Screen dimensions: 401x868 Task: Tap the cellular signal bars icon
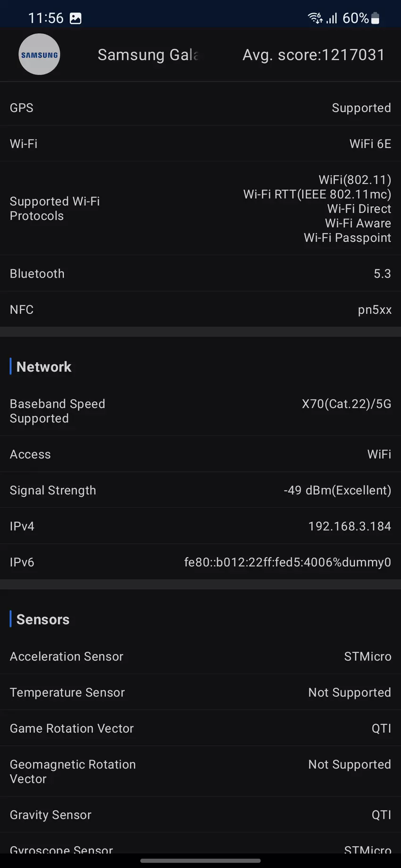click(x=332, y=18)
